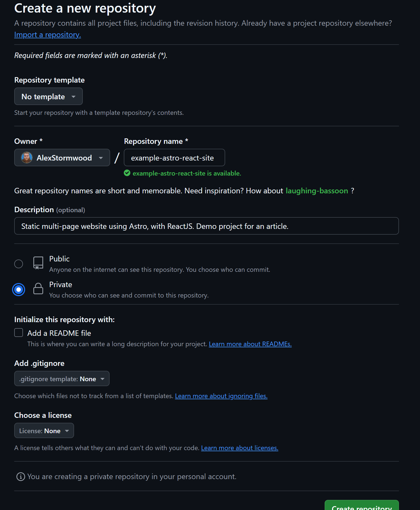The image size is (420, 510).
Task: Click the caret on the License selector
Action: click(x=67, y=430)
